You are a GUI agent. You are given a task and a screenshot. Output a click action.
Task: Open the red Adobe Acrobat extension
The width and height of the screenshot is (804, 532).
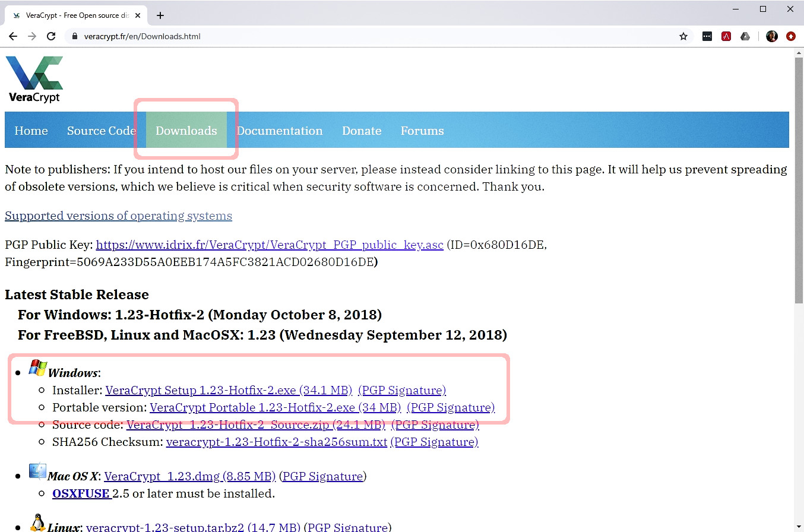tap(726, 36)
